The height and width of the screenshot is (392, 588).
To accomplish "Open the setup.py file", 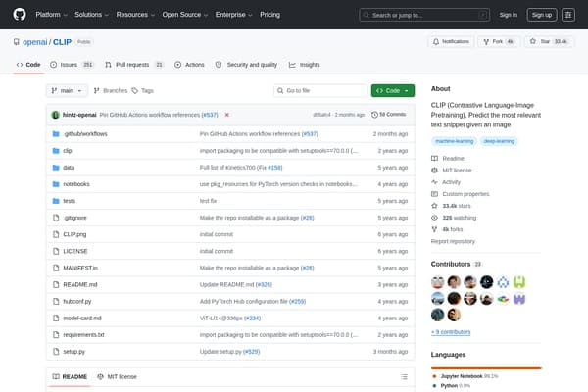I will pyautogui.click(x=73, y=352).
